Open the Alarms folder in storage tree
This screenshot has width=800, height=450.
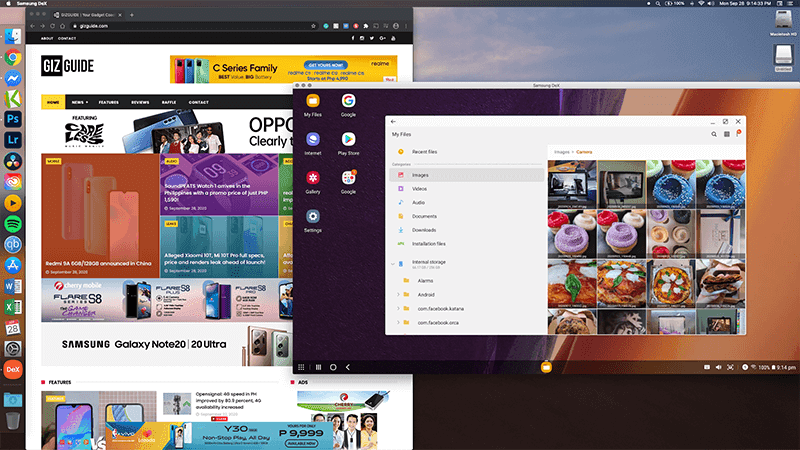pos(466,281)
